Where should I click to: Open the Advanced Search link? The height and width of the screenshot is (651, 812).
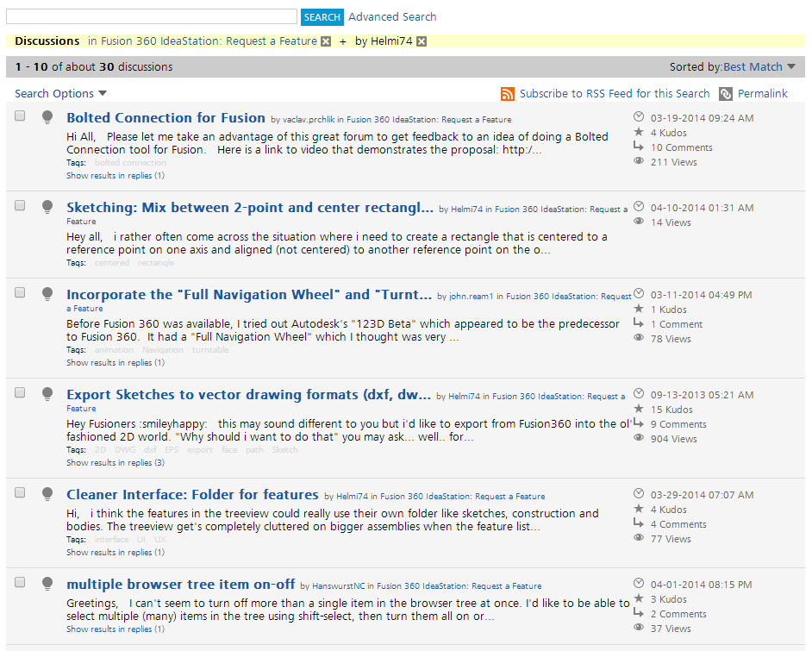(x=392, y=17)
